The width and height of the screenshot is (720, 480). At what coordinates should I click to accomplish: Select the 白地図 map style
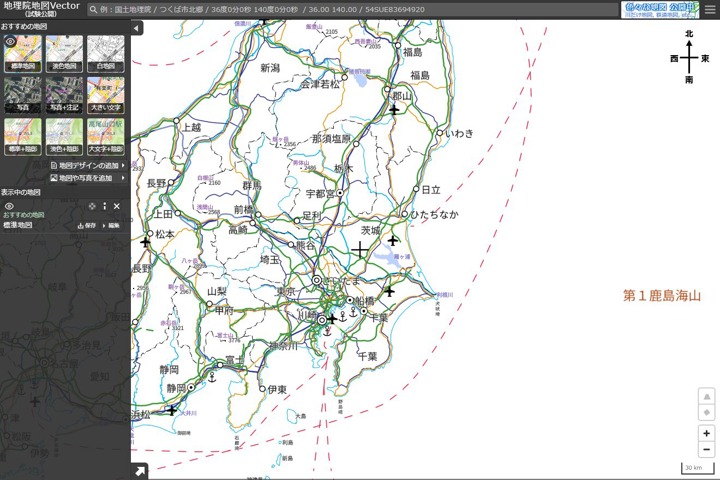pos(105,53)
